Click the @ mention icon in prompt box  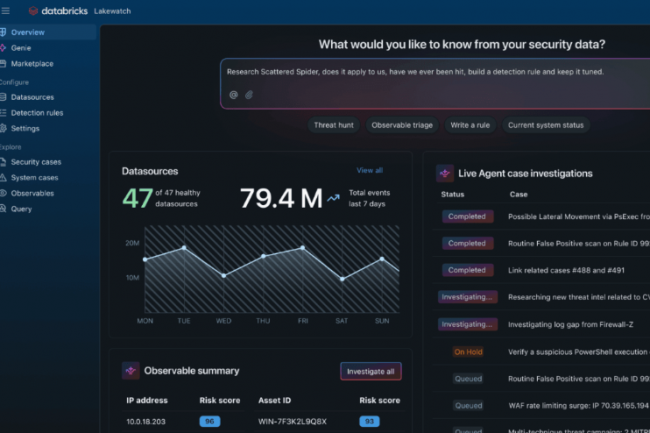coord(233,95)
